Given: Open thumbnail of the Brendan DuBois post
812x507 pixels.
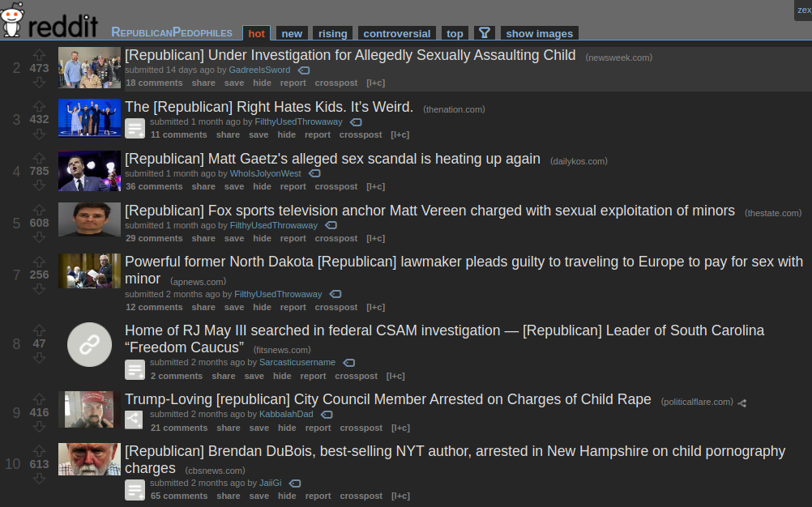Looking at the screenshot, I should coord(90,459).
